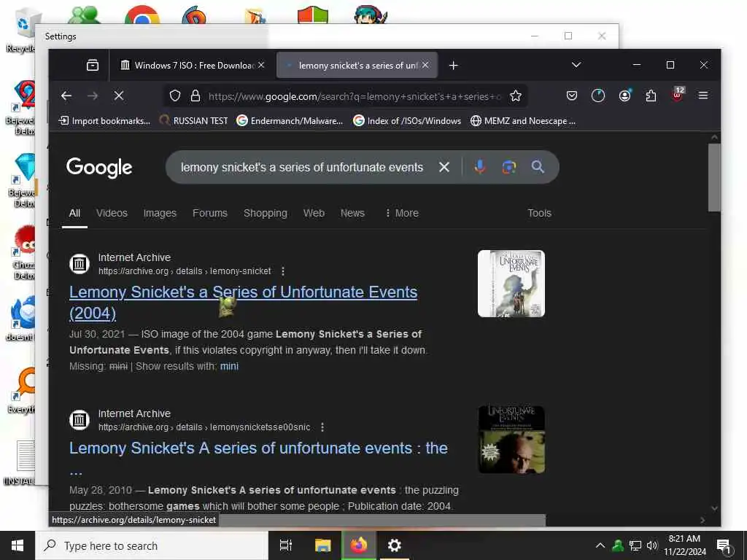Open Firefox application hamburger menu
Viewport: 747px width, 560px height.
point(703,96)
